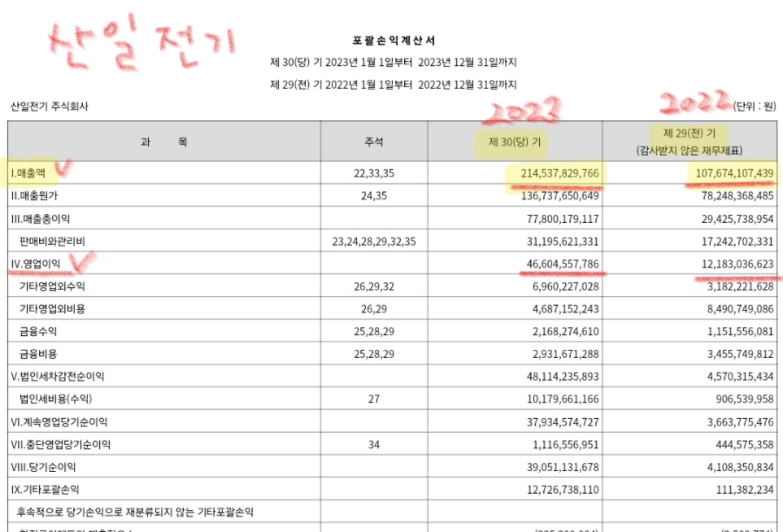The width and height of the screenshot is (783, 532).
Task: Click the value 4,687,152,243
Action: point(565,309)
